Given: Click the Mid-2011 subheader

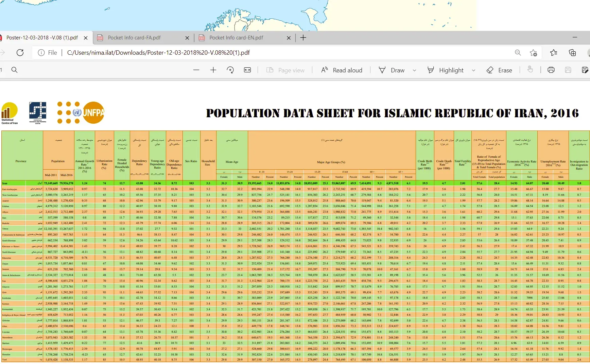Looking at the screenshot, I should point(51,175).
